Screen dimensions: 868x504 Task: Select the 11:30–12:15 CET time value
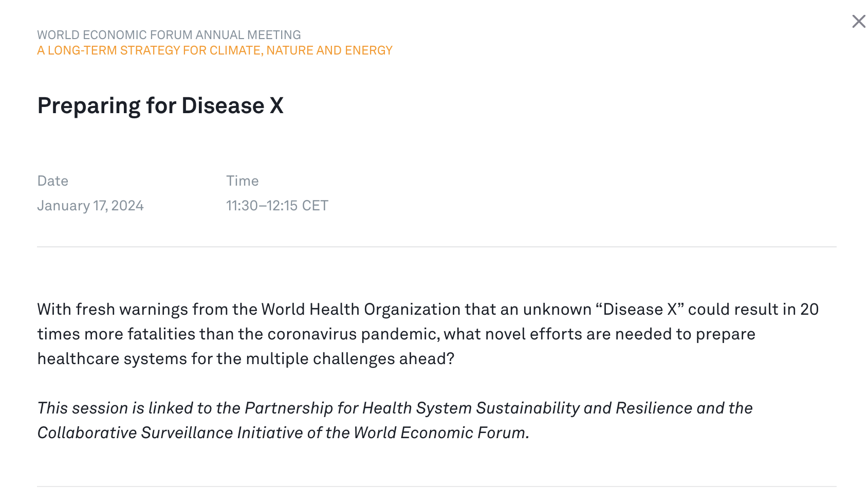[277, 206]
